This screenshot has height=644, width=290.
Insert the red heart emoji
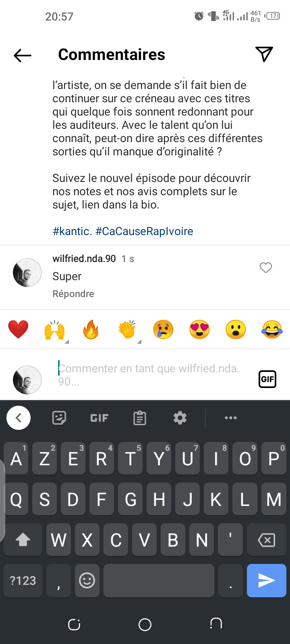coord(19,329)
